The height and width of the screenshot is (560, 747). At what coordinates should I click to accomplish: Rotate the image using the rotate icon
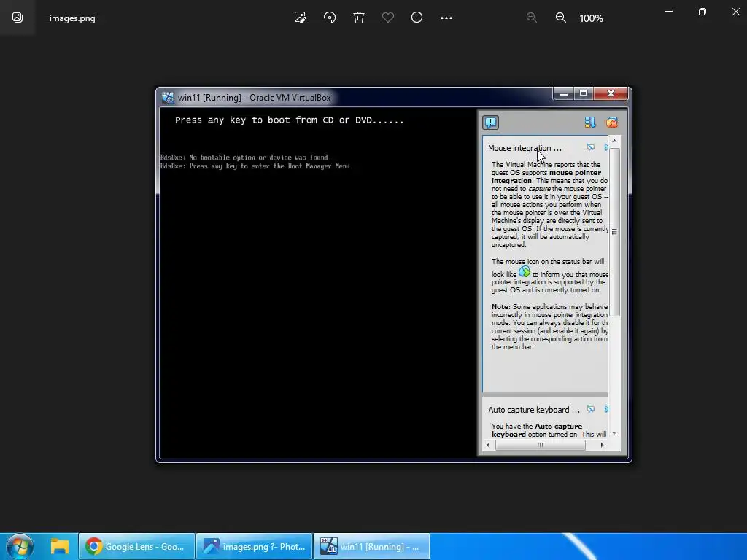(x=330, y=18)
